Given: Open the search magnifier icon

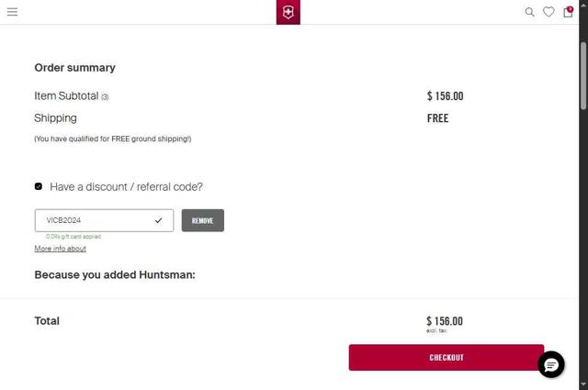Looking at the screenshot, I should tap(529, 12).
